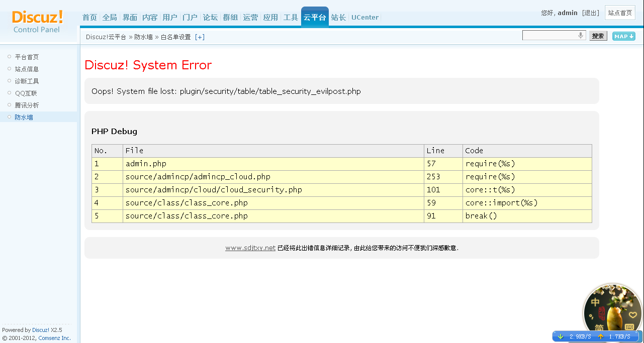644x343 pixels.
Task: Select 防水墙 in the sidebar
Action: pos(24,118)
